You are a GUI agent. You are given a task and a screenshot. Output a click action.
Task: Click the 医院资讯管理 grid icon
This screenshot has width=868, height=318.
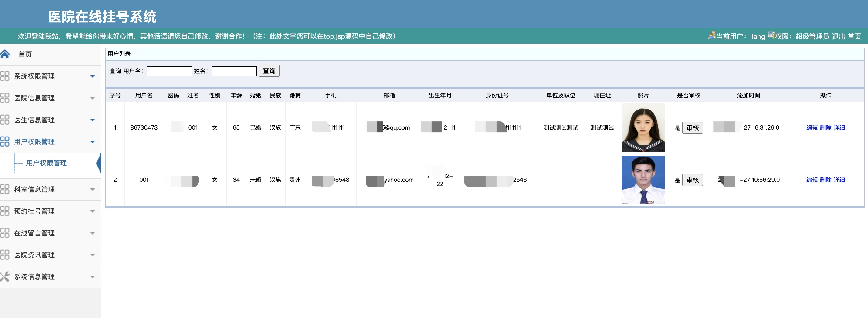[x=5, y=255]
